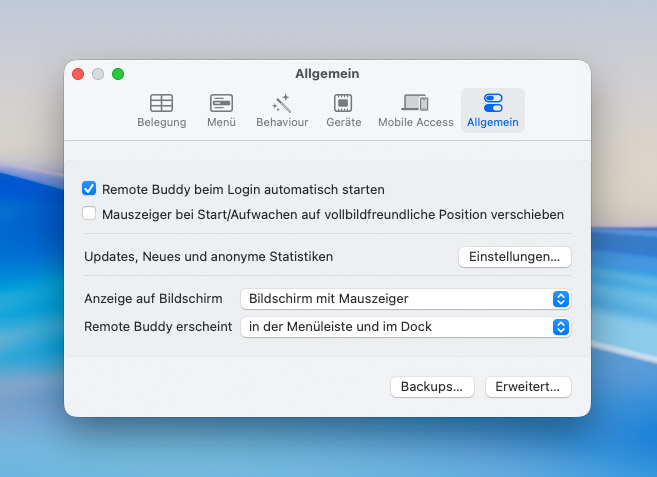Select the Behaviour magic wand icon

[x=281, y=103]
